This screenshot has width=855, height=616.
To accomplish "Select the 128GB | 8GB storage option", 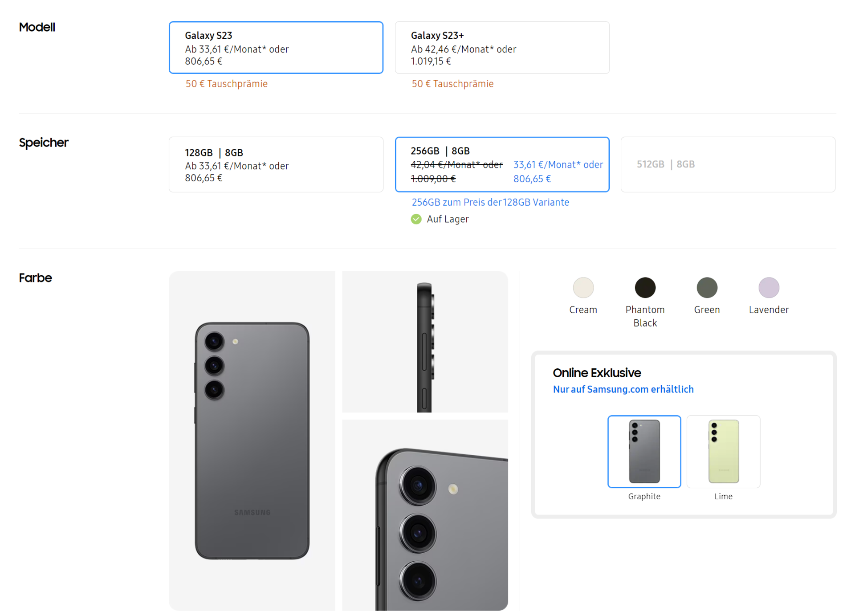I will point(276,164).
